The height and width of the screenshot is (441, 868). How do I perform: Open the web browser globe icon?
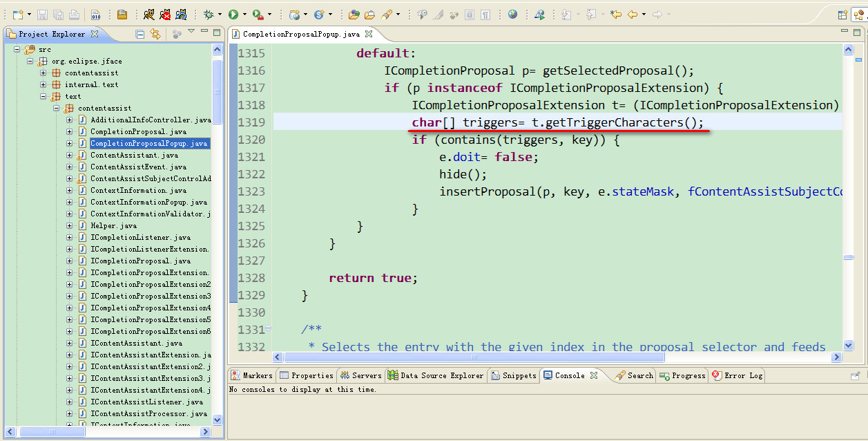(513, 14)
